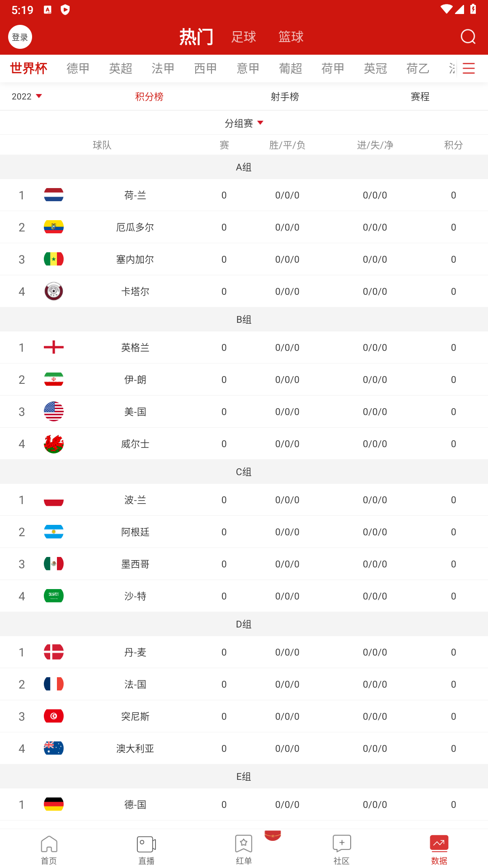Expand the 2022 season dropdown
Viewport: 488px width, 868px height.
(27, 96)
